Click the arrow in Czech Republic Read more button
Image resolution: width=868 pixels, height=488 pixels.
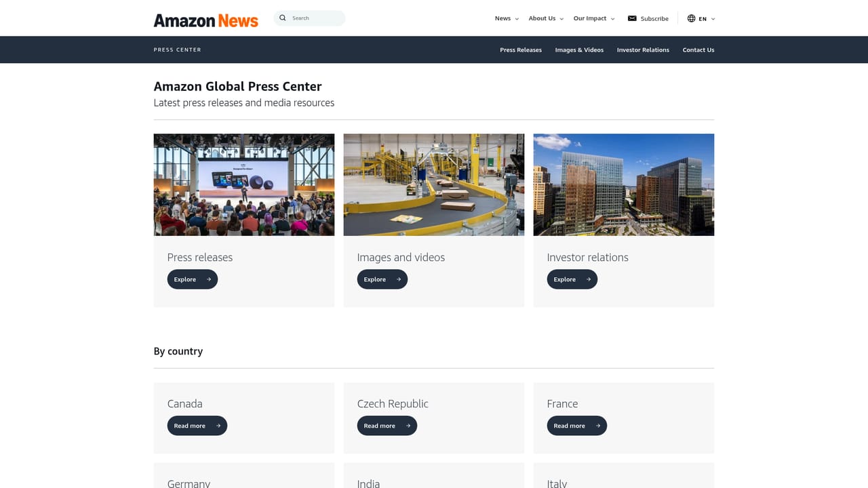click(x=408, y=426)
